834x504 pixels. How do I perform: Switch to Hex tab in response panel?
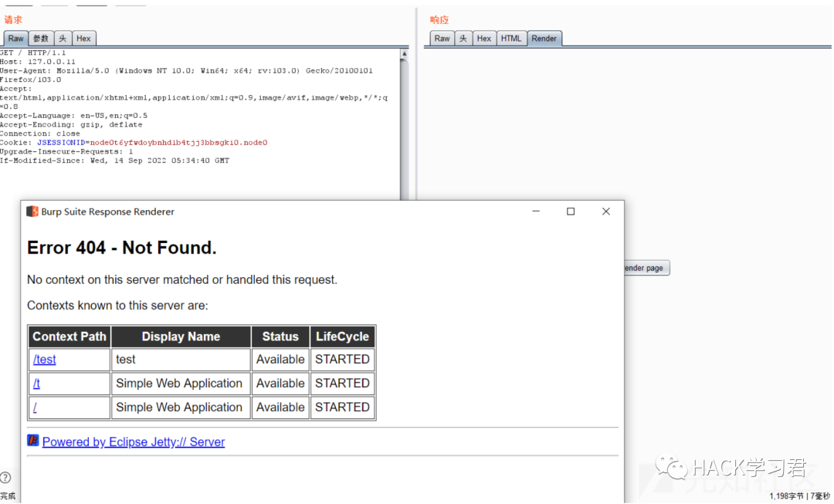tap(484, 39)
